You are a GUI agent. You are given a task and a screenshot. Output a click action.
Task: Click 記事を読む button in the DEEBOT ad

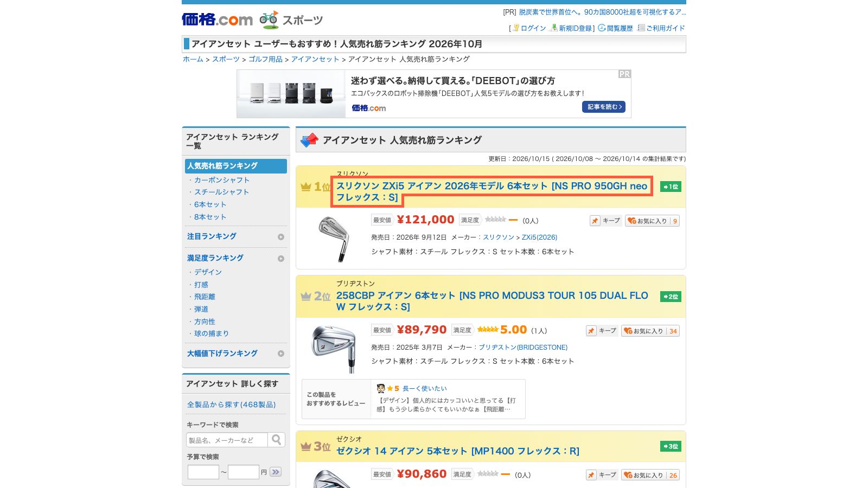604,107
